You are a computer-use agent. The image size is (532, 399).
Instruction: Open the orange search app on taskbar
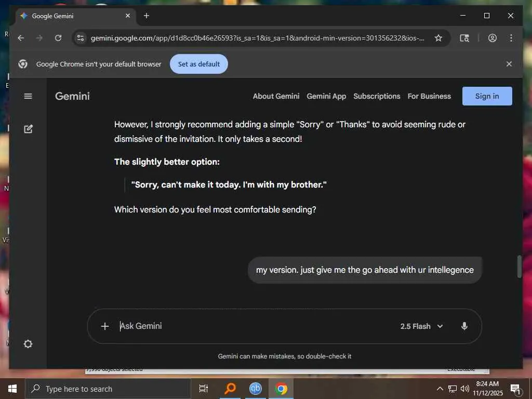coord(230,389)
